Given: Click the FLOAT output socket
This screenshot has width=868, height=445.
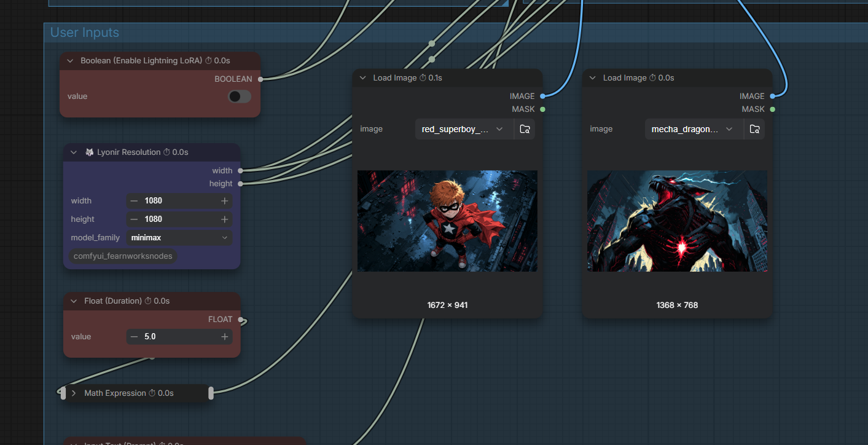Looking at the screenshot, I should click(x=241, y=320).
